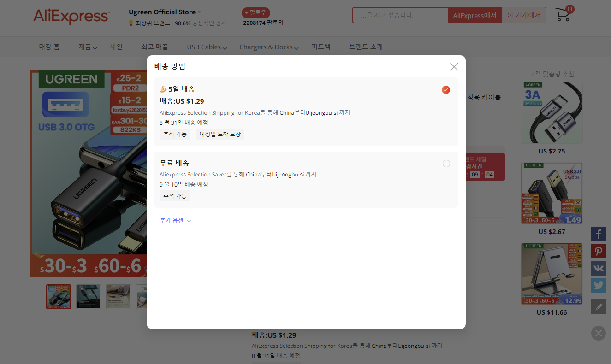611x364 pixels.
Task: Open the 피드백 feedback tab
Action: [321, 47]
